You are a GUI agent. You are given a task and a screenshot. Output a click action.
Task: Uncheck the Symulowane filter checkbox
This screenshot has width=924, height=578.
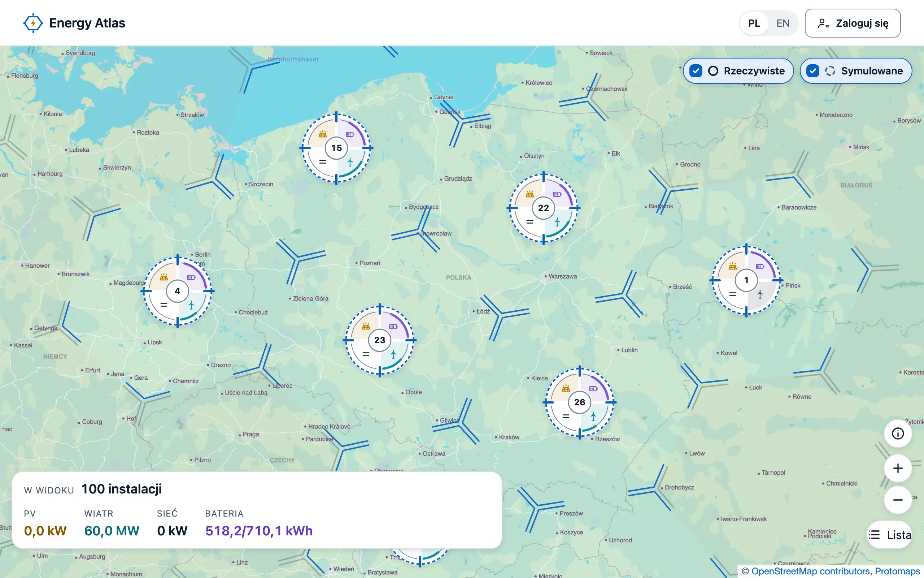tap(812, 71)
